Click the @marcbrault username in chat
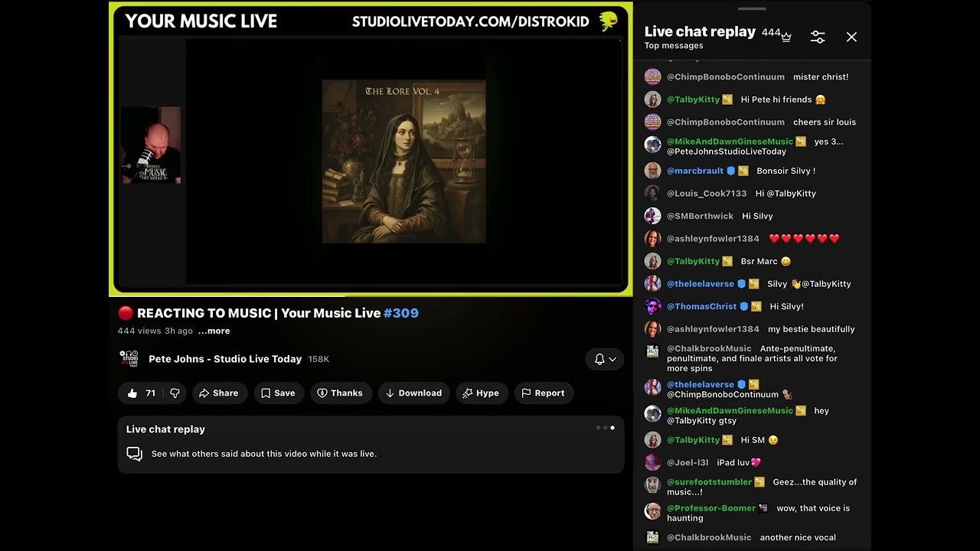 [695, 171]
